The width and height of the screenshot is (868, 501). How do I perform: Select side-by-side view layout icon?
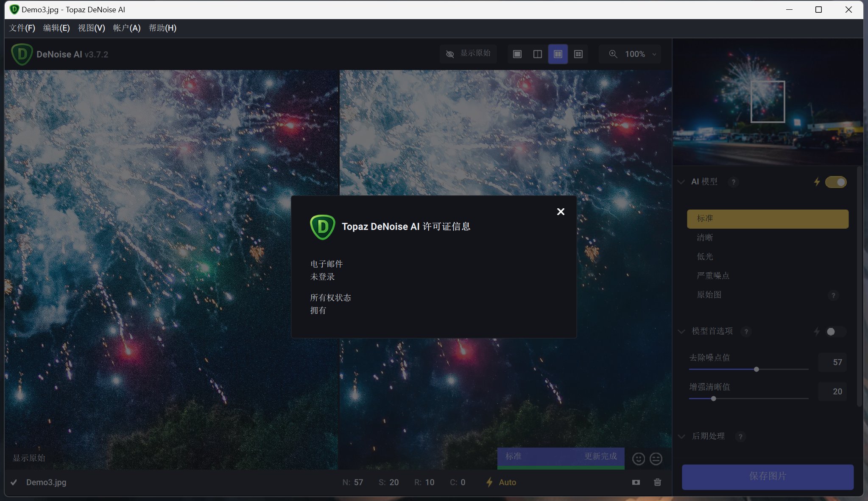(x=558, y=54)
